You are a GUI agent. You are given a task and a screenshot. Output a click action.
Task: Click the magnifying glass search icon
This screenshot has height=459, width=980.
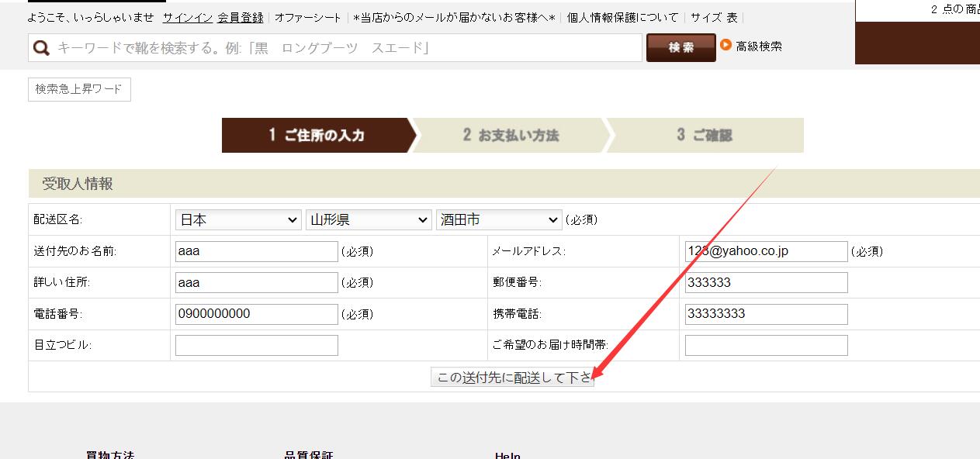[42, 48]
